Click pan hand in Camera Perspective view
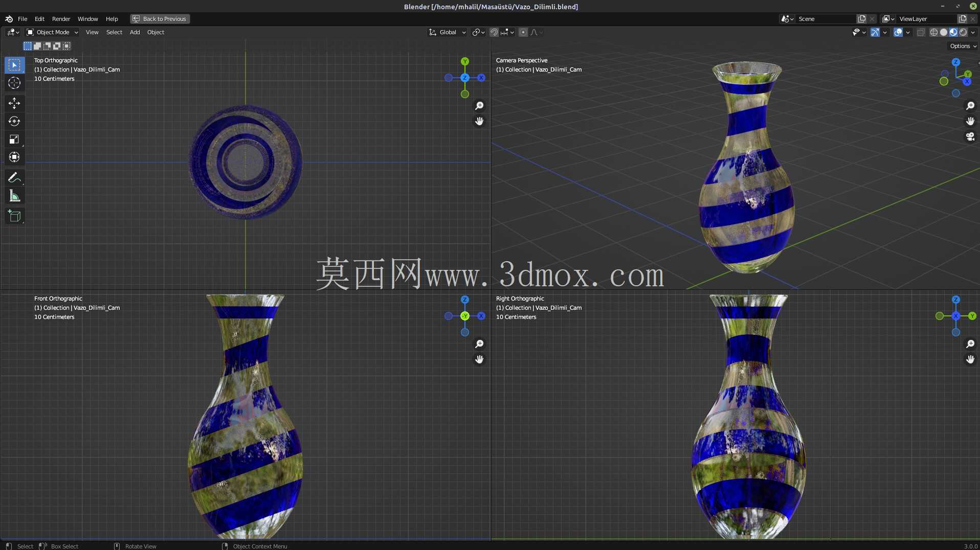The image size is (980, 550). pyautogui.click(x=970, y=121)
